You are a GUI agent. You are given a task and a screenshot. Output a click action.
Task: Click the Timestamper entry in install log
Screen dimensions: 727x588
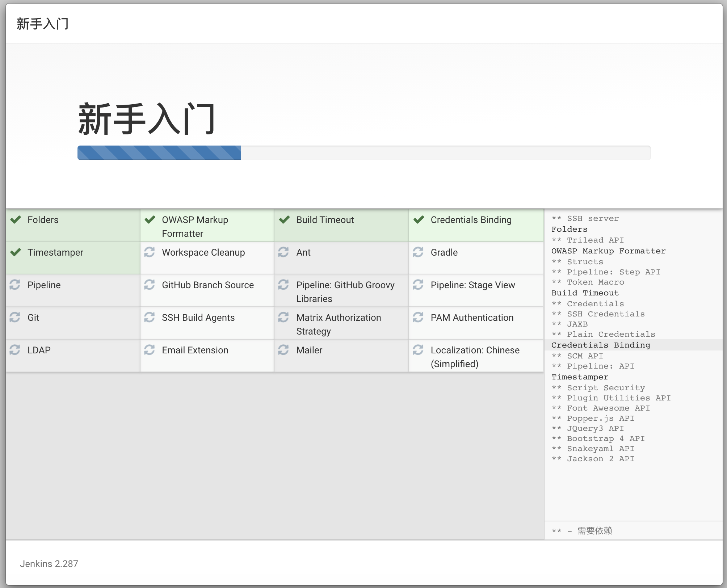point(580,377)
